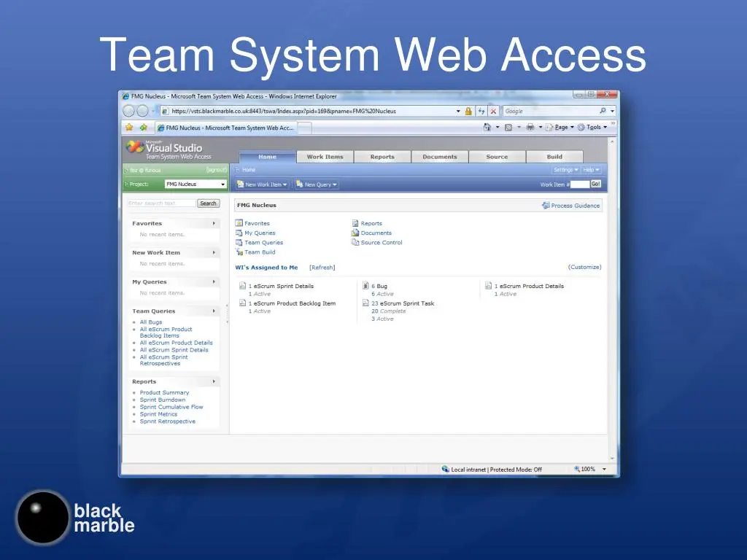
Task: Click the security lock icon in the address bar
Action: 468,111
